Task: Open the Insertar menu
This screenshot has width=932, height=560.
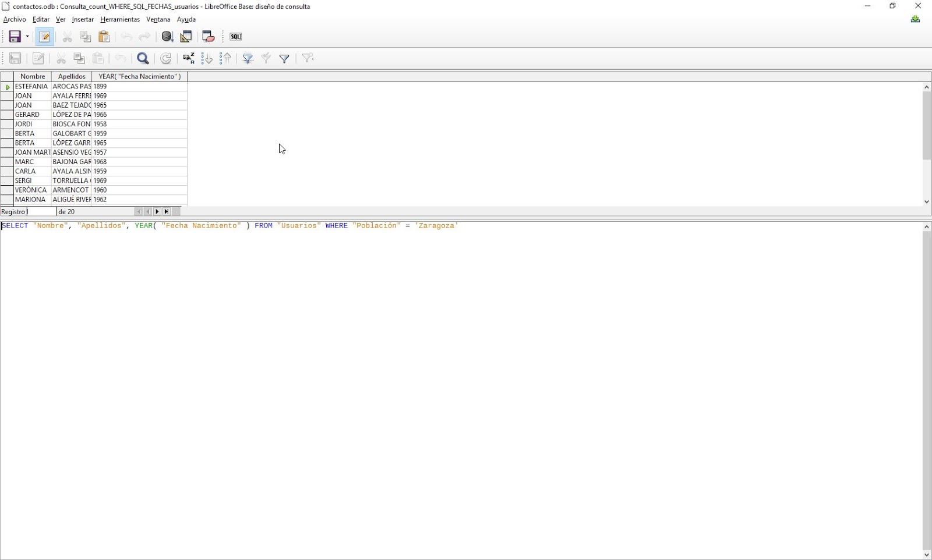Action: (x=82, y=19)
